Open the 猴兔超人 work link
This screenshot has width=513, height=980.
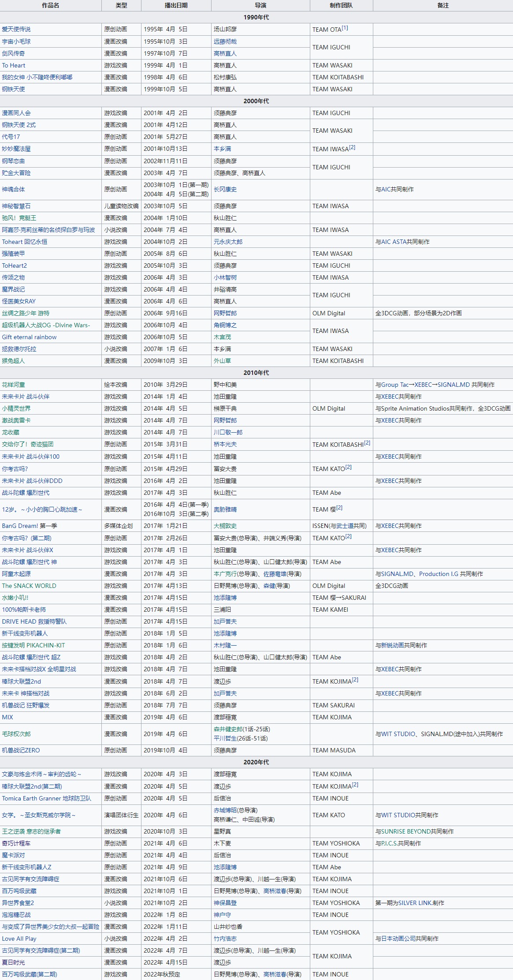pyautogui.click(x=13, y=361)
